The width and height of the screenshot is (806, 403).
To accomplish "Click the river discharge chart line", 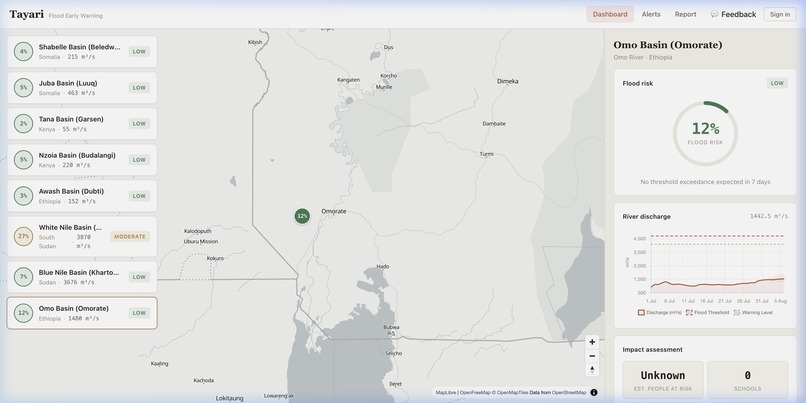I will 717,284.
